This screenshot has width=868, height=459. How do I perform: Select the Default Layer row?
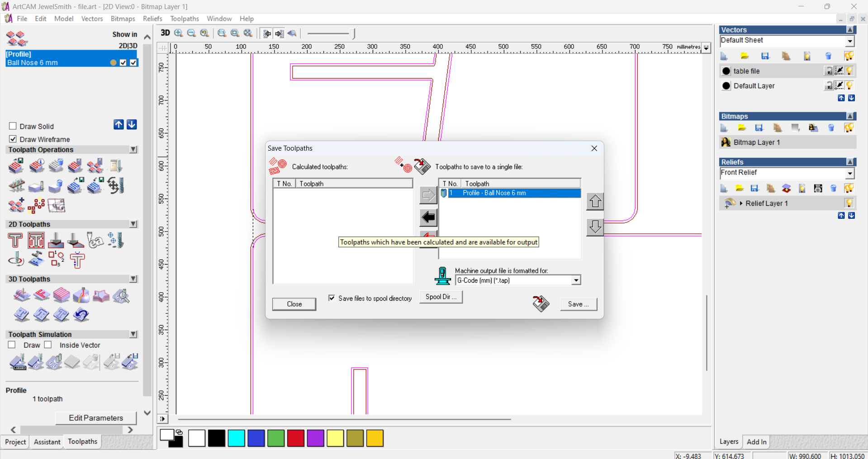[x=787, y=85]
